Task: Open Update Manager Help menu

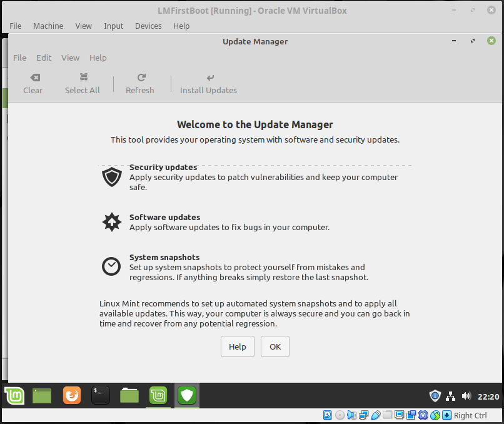Action: (98, 58)
